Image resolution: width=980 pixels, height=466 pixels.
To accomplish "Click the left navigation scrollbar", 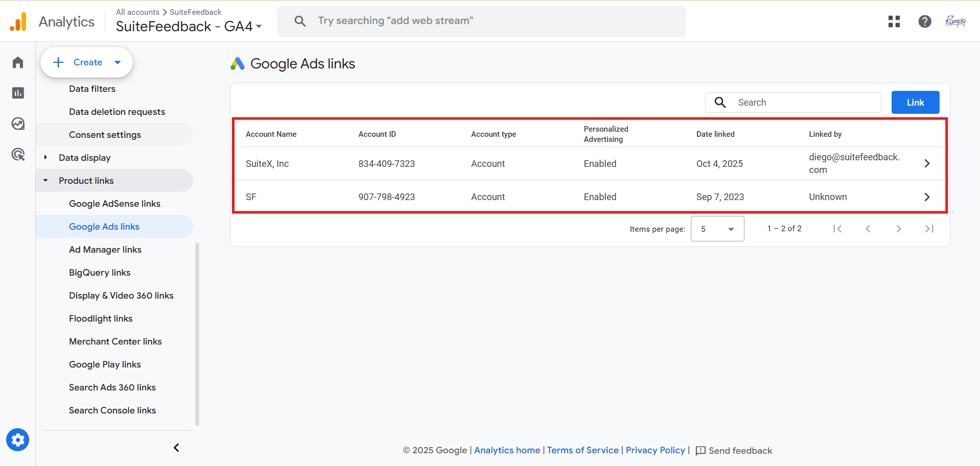I will coord(197,334).
